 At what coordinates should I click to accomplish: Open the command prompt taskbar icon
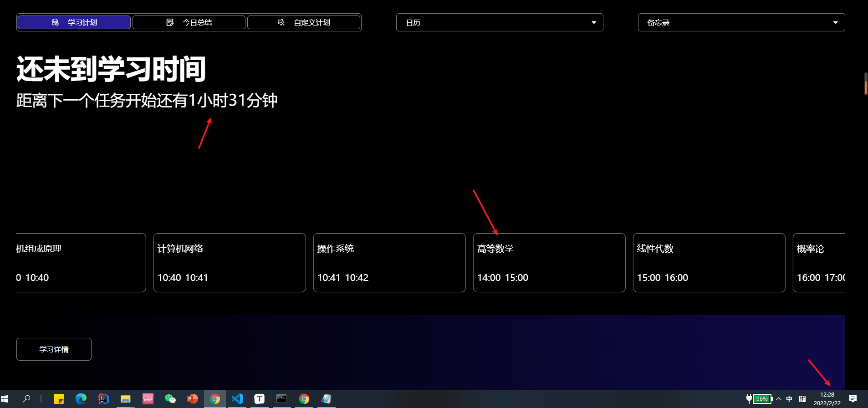click(282, 399)
